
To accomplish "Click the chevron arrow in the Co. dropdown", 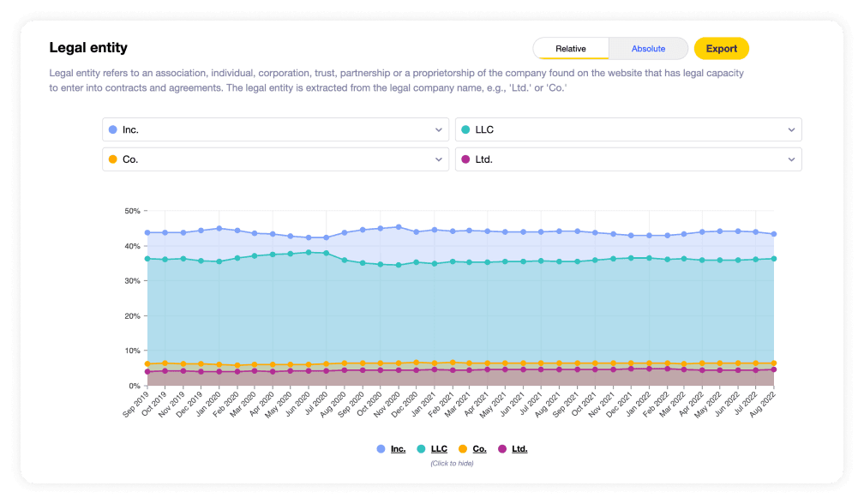I will click(439, 159).
